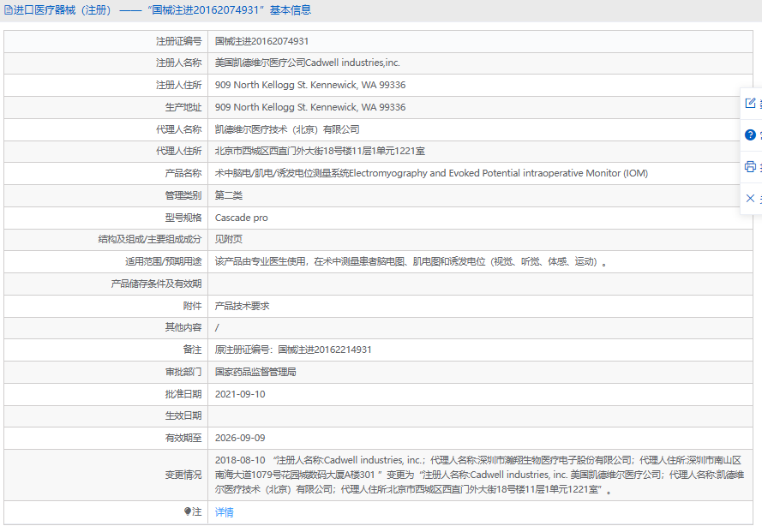This screenshot has height=532, width=762.
Task: Click the 其他内容 slash value
Action: pos(217,327)
